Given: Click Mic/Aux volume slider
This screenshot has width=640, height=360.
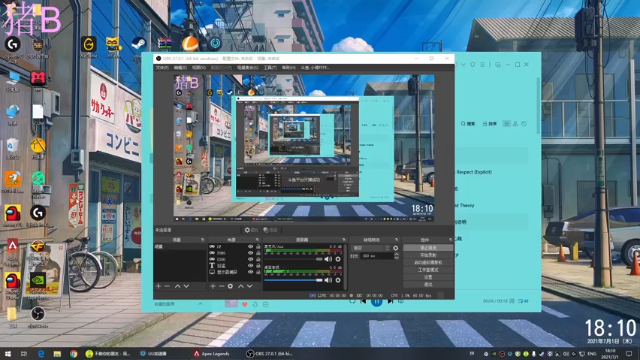Looking at the screenshot, I should 293,259.
